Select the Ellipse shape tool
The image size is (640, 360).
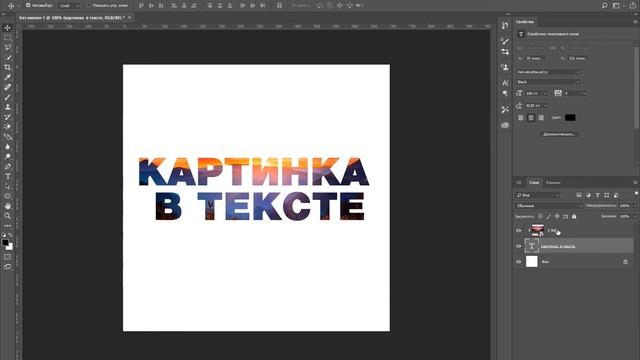pyautogui.click(x=7, y=196)
